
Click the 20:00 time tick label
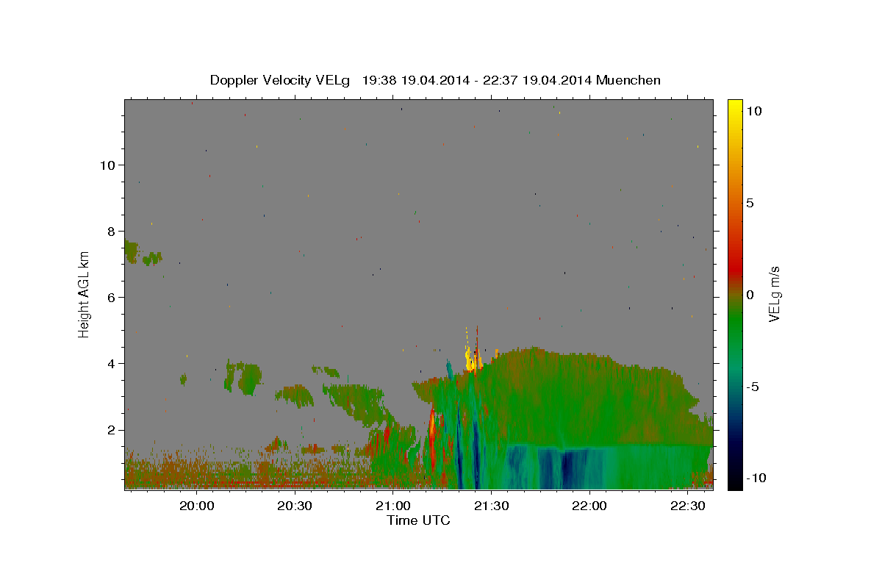197,506
